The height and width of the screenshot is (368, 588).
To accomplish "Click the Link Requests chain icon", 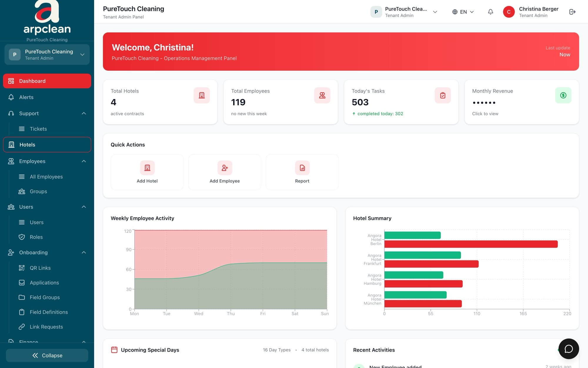I will point(22,327).
